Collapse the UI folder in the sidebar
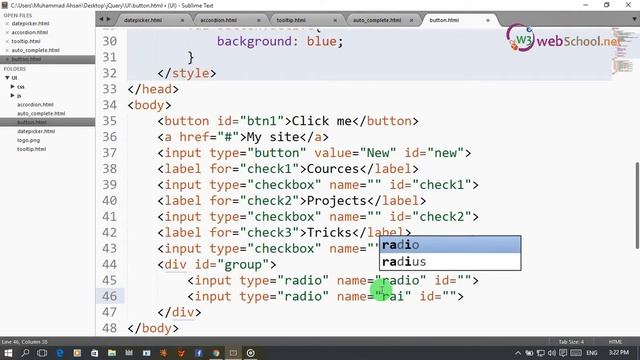This screenshot has width=640, height=360. [x=7, y=78]
